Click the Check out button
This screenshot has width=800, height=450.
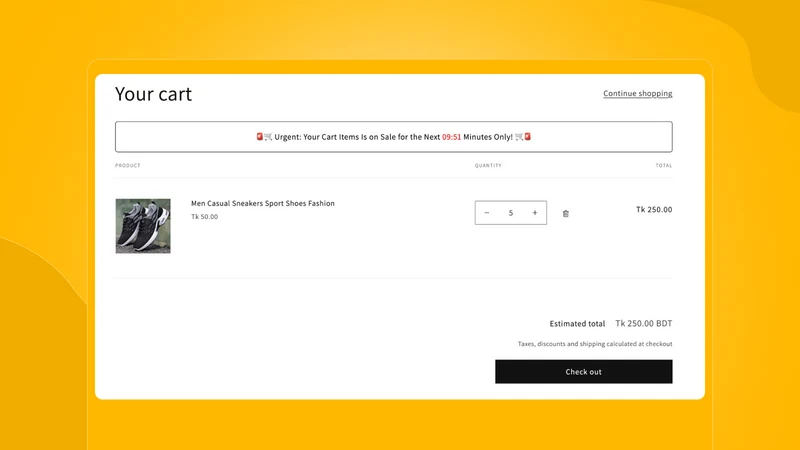pyautogui.click(x=584, y=371)
